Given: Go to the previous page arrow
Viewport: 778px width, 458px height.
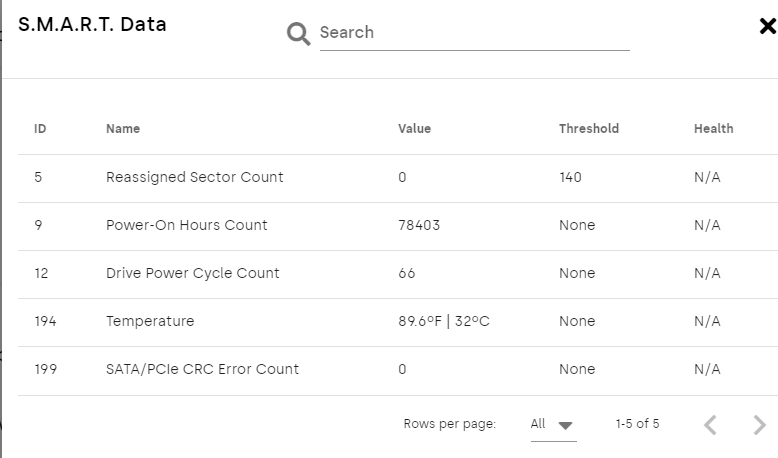Looking at the screenshot, I should click(710, 425).
